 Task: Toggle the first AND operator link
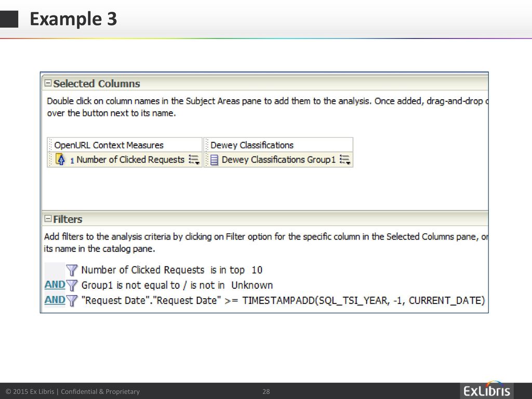(55, 285)
